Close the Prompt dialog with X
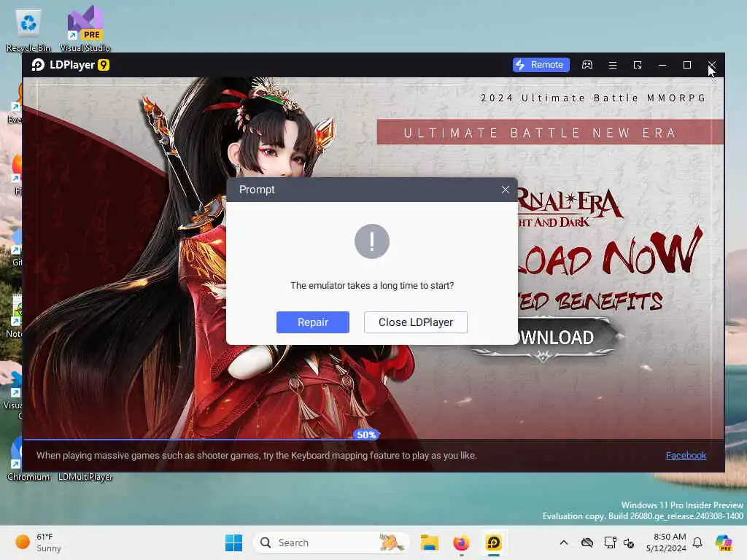747x560 pixels. (506, 190)
